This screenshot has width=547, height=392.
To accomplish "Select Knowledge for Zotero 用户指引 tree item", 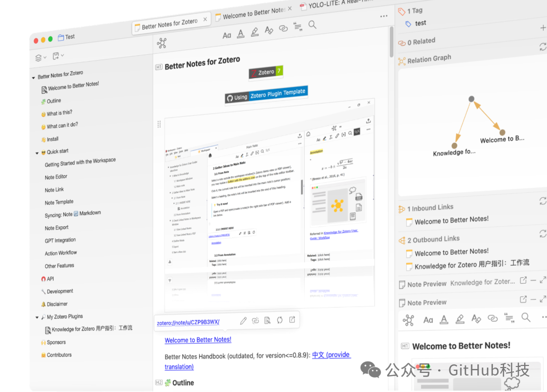I will click(92, 328).
